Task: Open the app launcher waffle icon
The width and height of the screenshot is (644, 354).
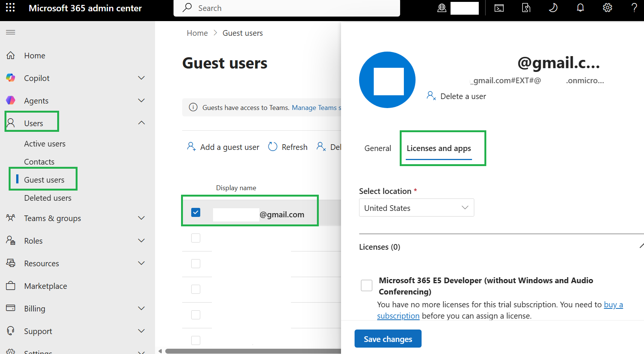Action: point(11,8)
